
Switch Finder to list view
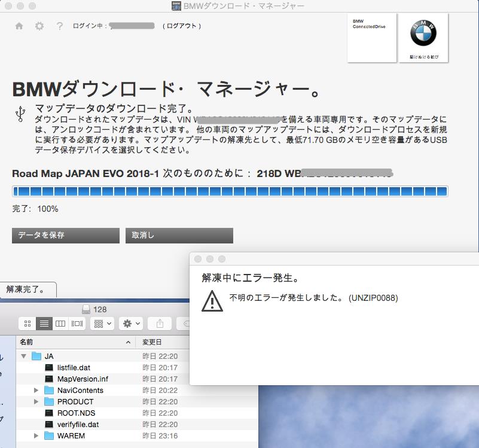[44, 324]
